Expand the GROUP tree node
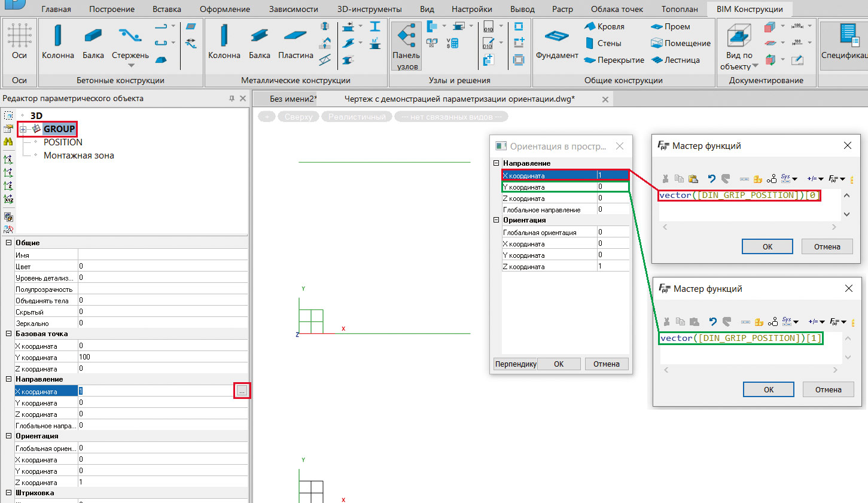The width and height of the screenshot is (868, 503). click(x=23, y=129)
